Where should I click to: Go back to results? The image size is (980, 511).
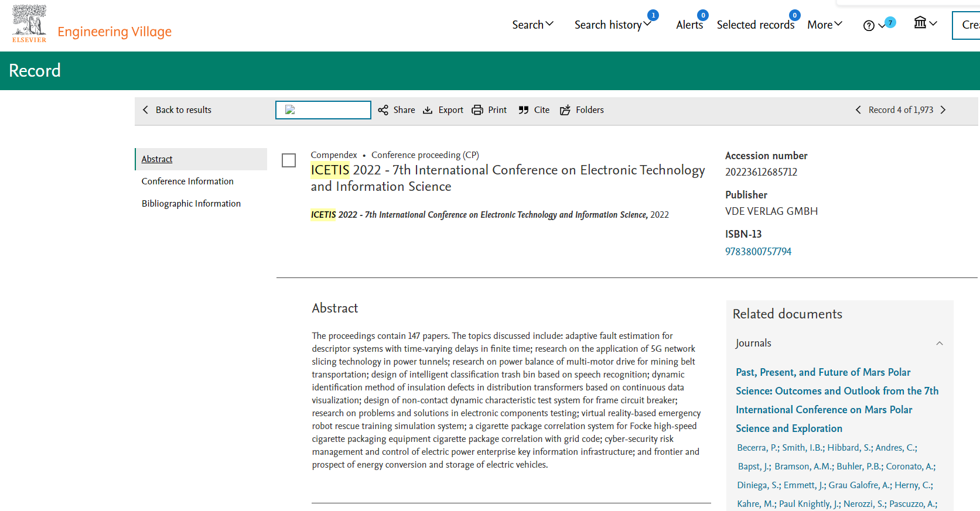point(177,110)
